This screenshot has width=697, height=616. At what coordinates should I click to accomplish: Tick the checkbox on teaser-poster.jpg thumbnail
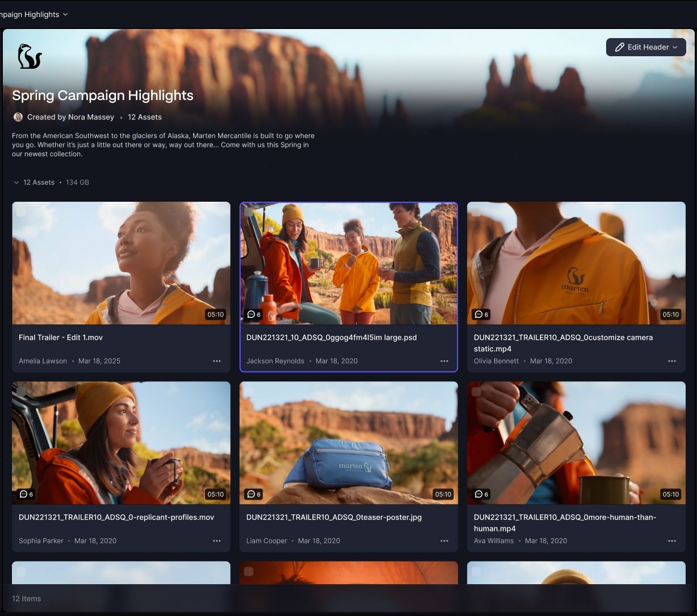[249, 392]
